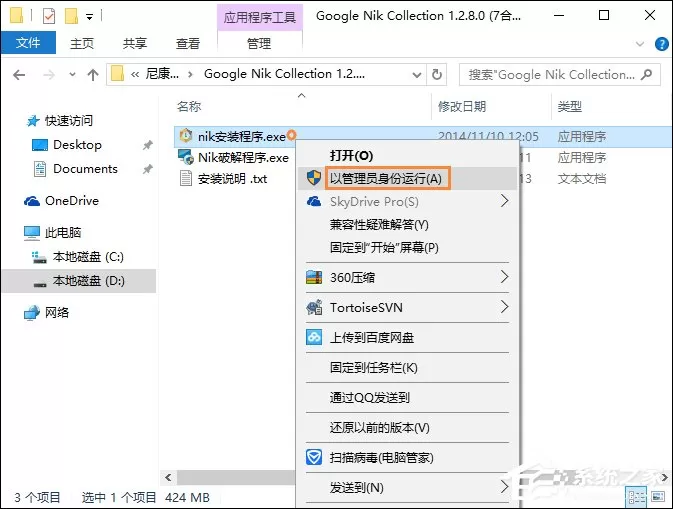Click the up-arrow parent folder button

pyautogui.click(x=93, y=75)
